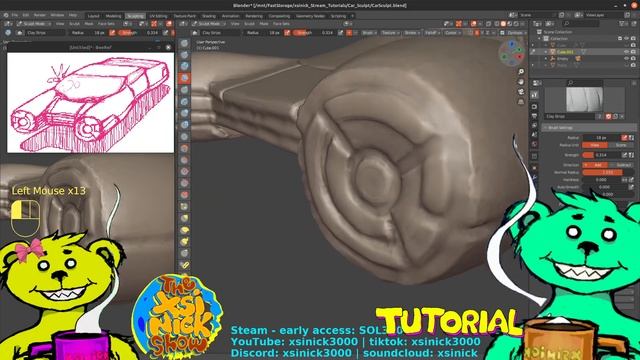
Task: Open the Edit menu
Action: point(26,15)
